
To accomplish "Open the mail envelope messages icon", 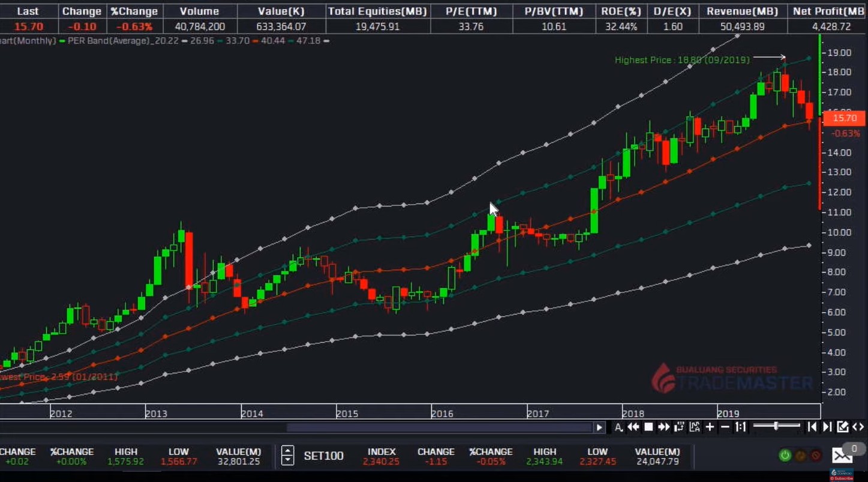I will 842,456.
